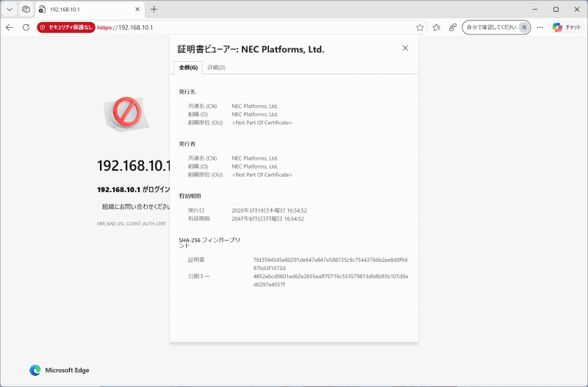Open Copilot チャット button
The image size is (588, 387).
(x=567, y=27)
